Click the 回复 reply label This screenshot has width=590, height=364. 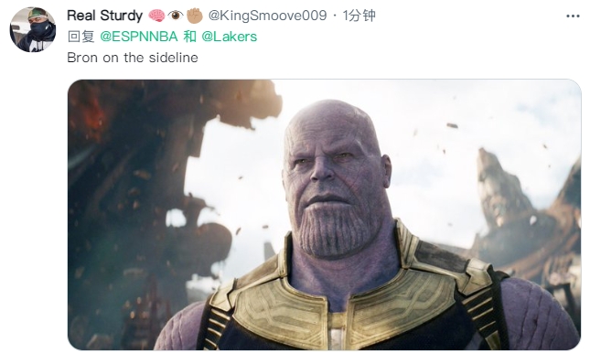80,37
